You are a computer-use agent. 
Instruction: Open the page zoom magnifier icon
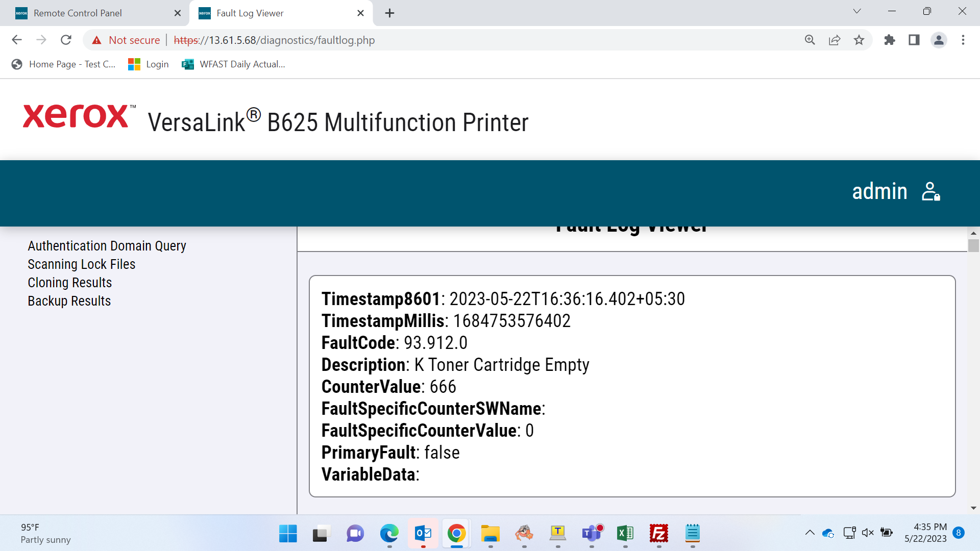point(810,40)
